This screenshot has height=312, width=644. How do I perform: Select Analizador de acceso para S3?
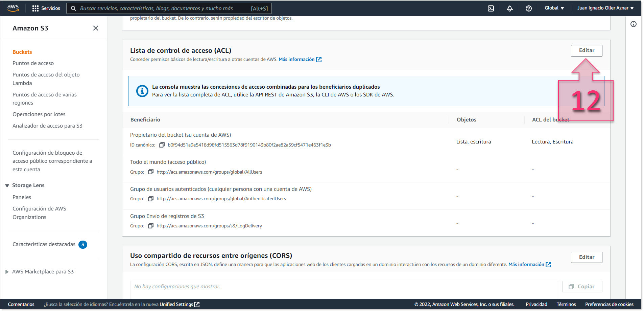[x=47, y=126]
